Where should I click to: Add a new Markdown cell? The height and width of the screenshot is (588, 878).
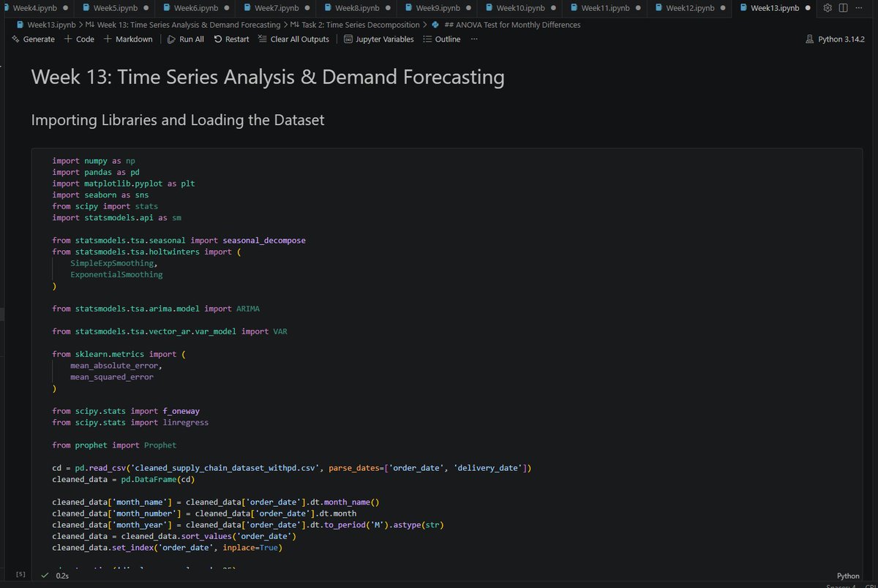click(128, 39)
